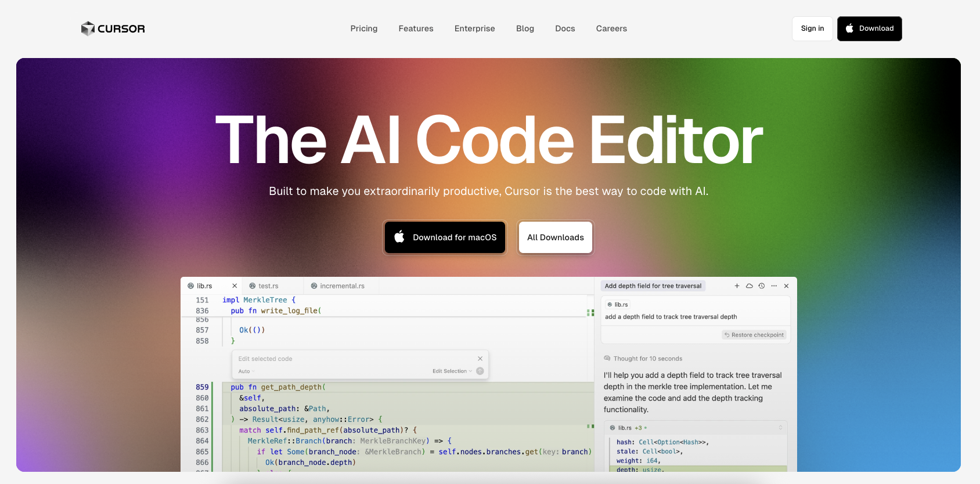
Task: Click the submit arrow in edit popup
Action: pyautogui.click(x=480, y=371)
